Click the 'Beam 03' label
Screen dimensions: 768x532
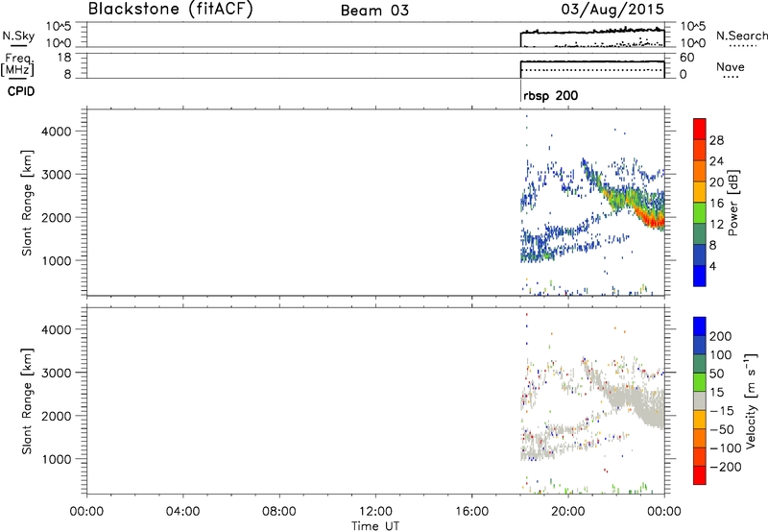374,11
